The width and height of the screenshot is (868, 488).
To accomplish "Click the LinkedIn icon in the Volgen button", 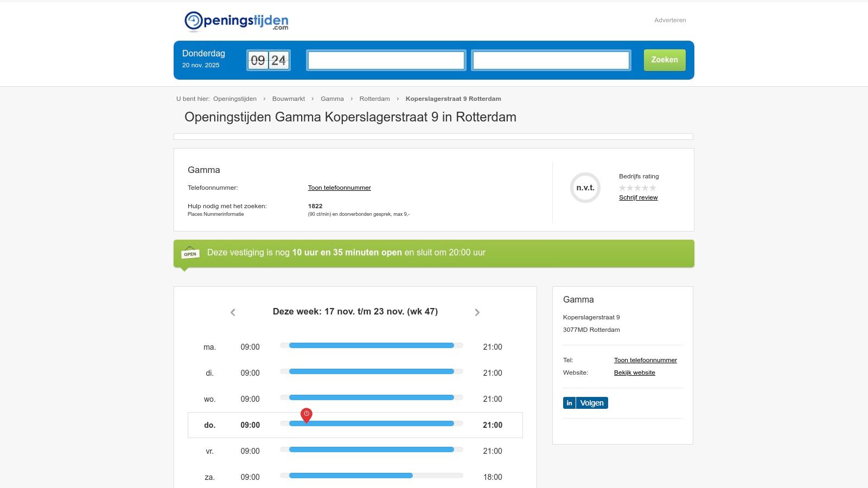I will pos(569,403).
